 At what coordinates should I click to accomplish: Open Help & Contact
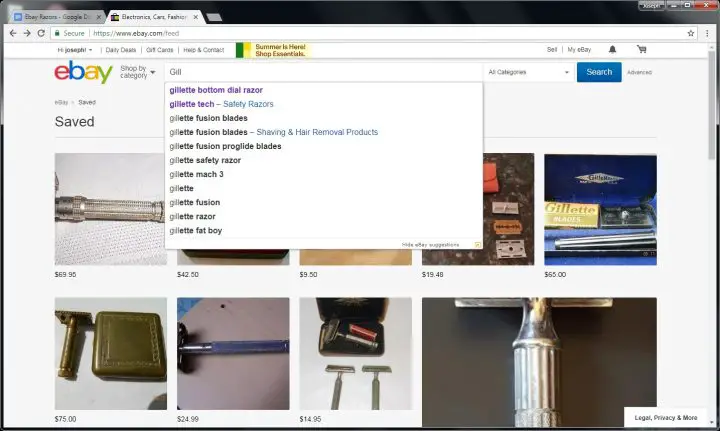tap(203, 50)
